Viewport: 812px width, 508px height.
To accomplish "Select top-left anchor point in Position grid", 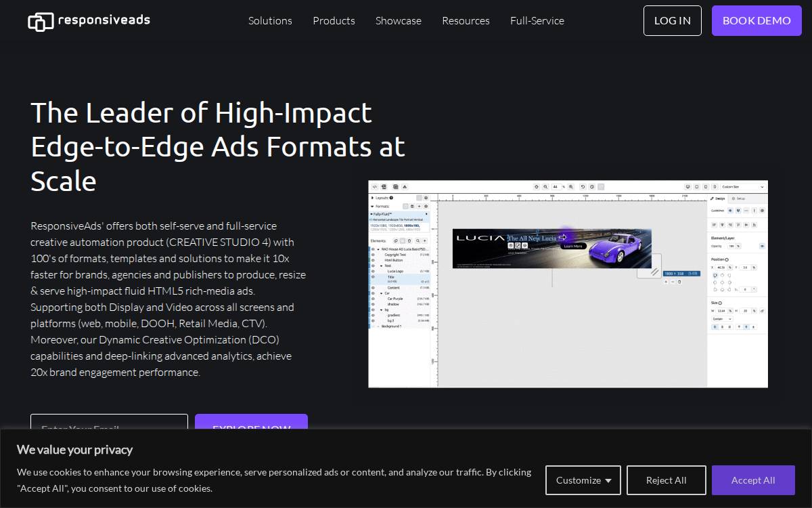I will (x=715, y=275).
